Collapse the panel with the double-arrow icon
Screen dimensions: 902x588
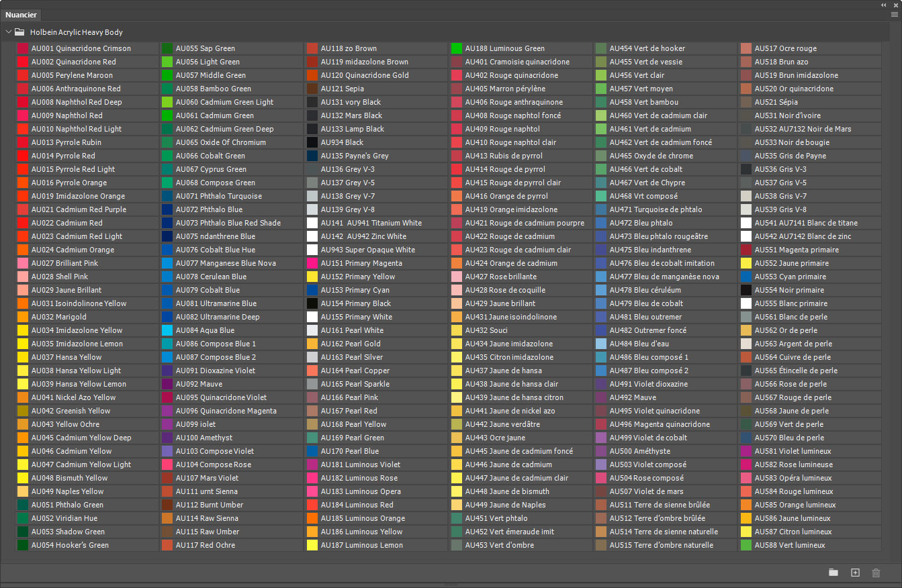(x=885, y=4)
